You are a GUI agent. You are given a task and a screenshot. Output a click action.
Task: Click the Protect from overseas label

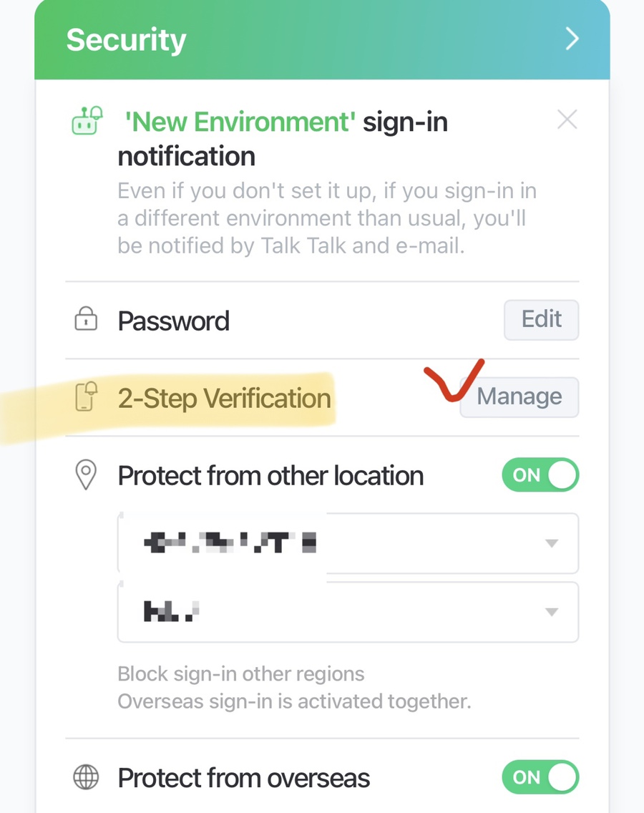pos(244,778)
